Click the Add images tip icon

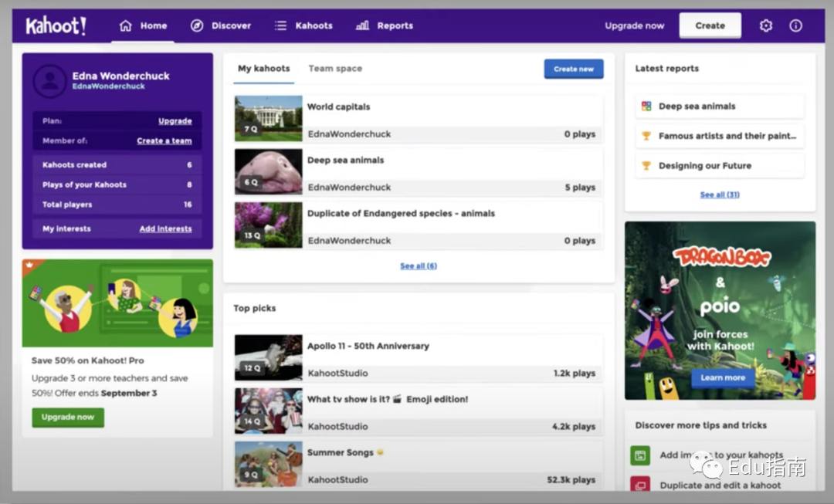(x=640, y=455)
